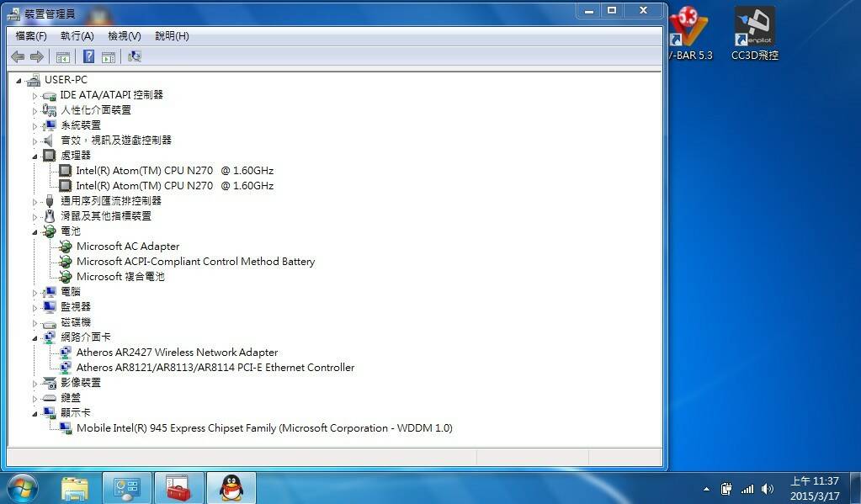Open the power plug tray icon
This screenshot has height=504, width=861.
(726, 489)
